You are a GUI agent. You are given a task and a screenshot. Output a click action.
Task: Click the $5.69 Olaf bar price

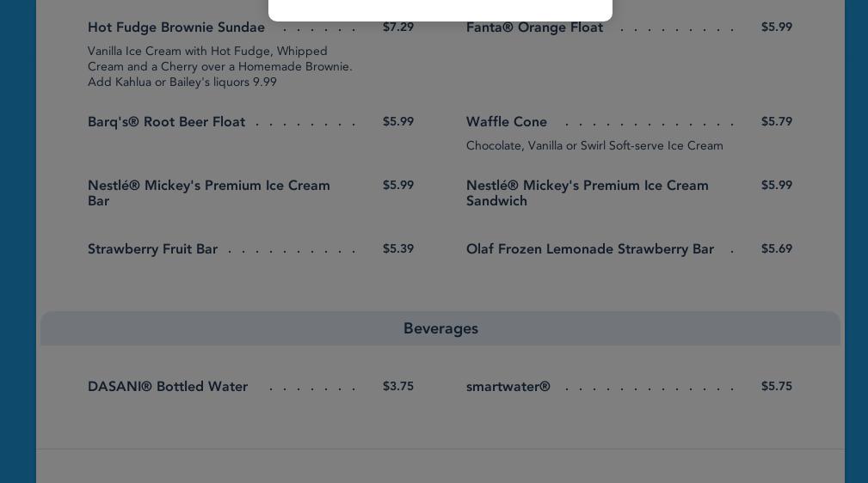(777, 249)
